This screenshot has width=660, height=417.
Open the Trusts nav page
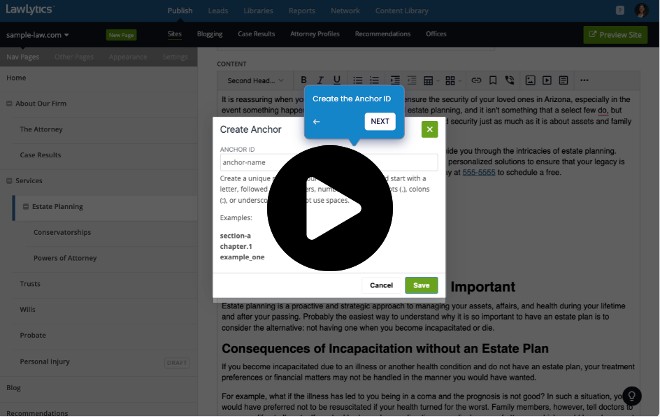(x=30, y=284)
